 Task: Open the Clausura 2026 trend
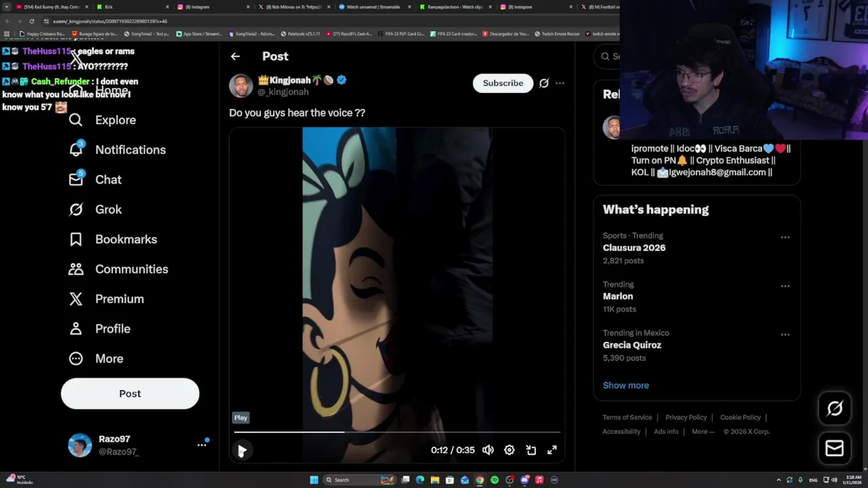tap(634, 248)
